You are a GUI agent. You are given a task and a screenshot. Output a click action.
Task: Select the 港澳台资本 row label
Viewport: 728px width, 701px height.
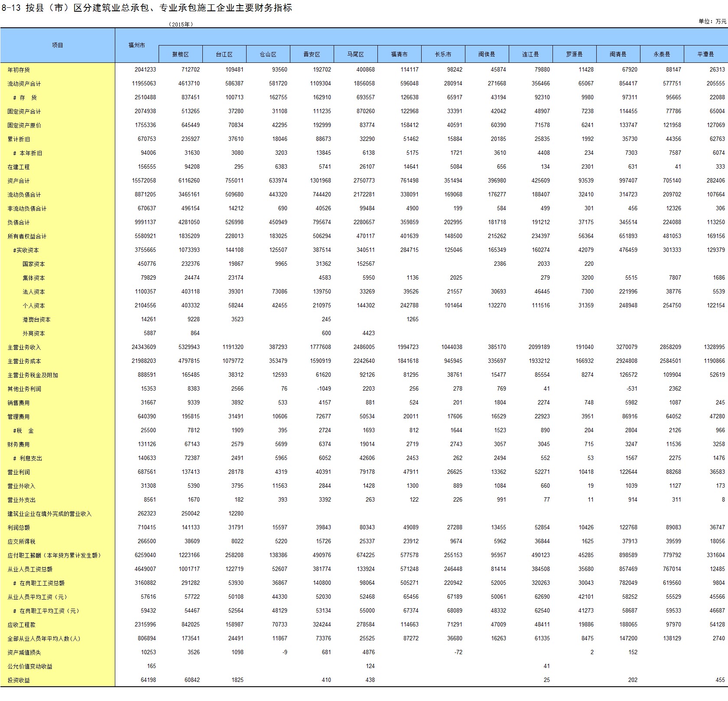coord(36,320)
